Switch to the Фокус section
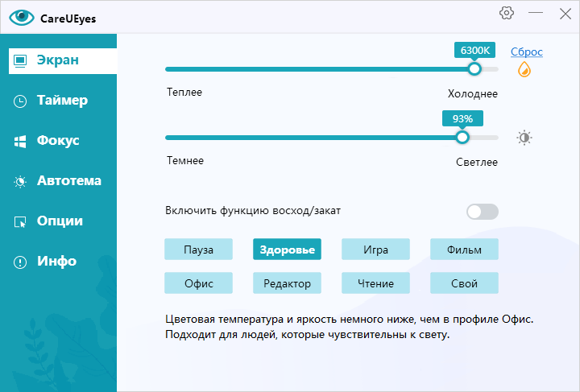This screenshot has height=392, width=580. point(58,141)
